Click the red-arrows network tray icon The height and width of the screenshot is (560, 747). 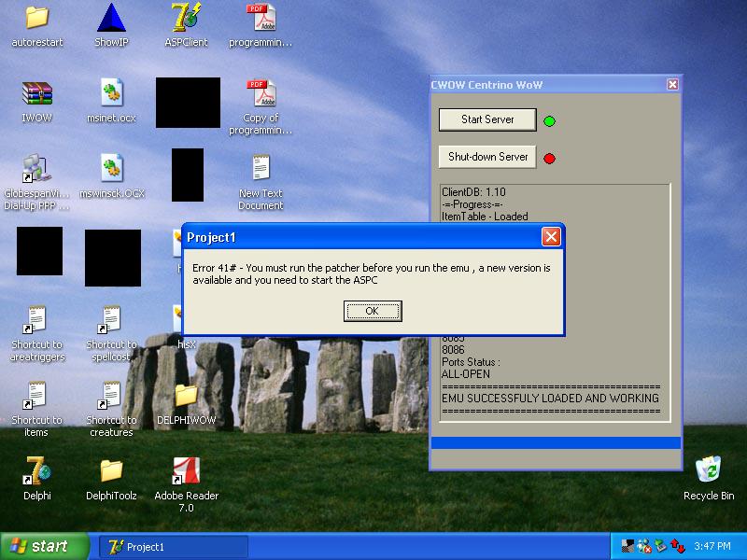click(x=678, y=546)
